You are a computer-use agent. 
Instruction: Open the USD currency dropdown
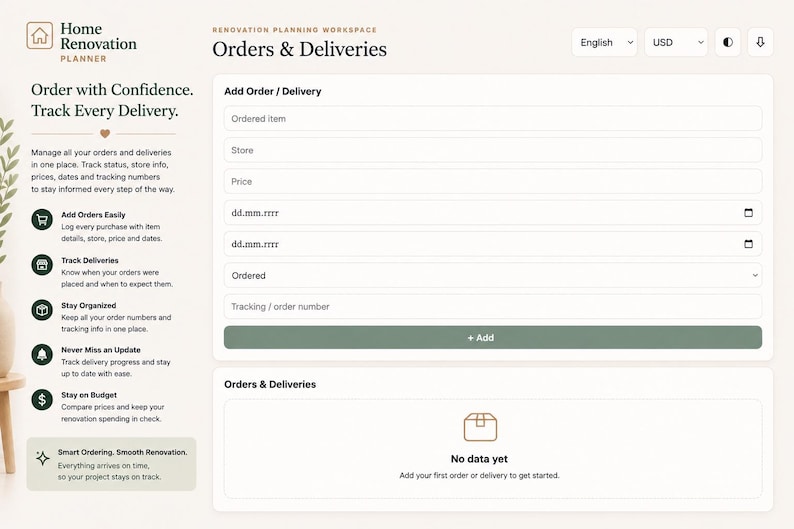click(x=676, y=42)
